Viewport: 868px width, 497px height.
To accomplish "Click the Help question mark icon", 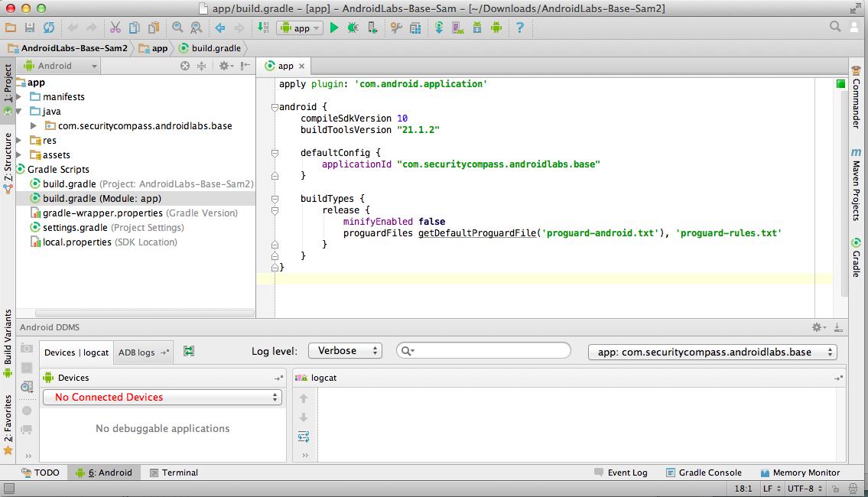I will [520, 28].
